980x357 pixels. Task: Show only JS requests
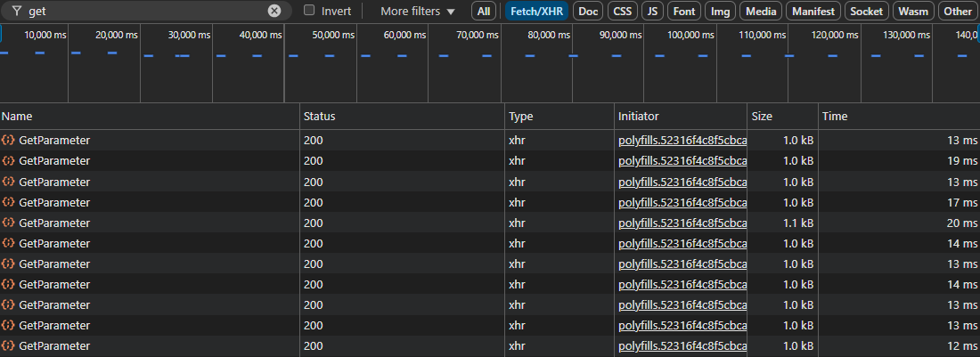point(653,12)
